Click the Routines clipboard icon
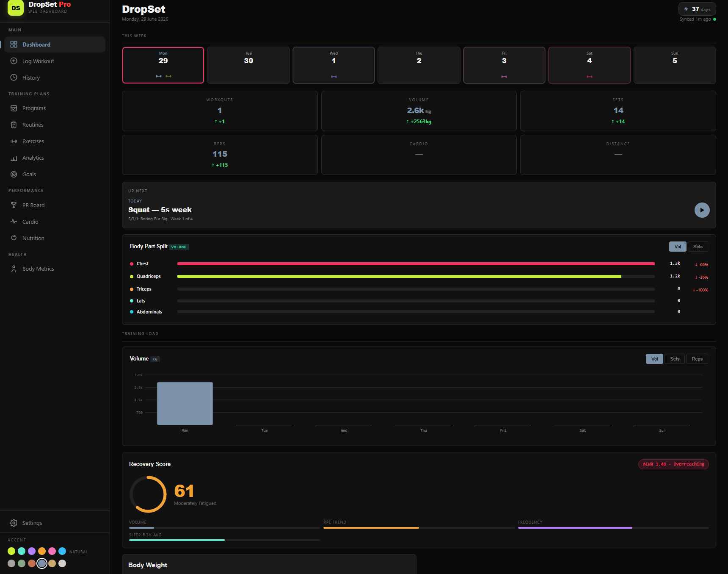Image resolution: width=728 pixels, height=574 pixels. click(x=14, y=125)
